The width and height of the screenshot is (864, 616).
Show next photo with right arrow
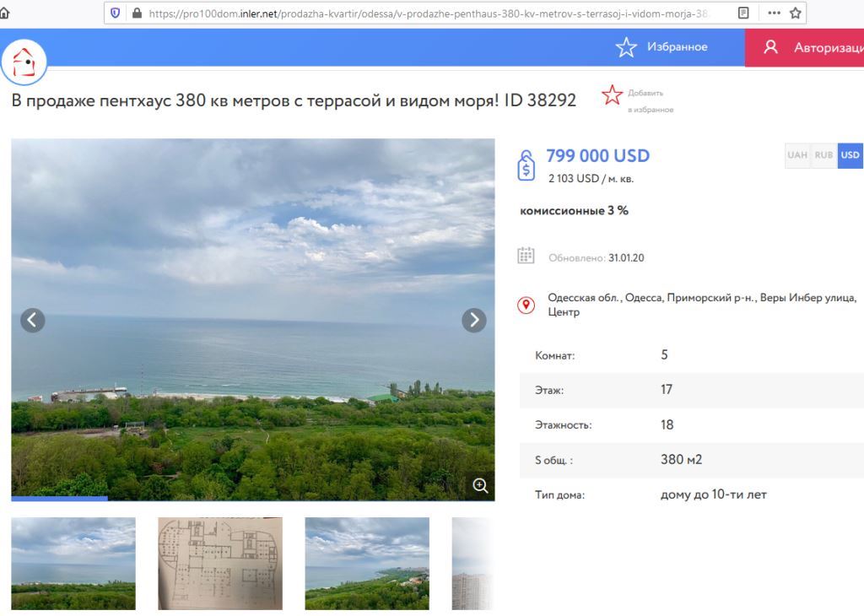point(474,320)
